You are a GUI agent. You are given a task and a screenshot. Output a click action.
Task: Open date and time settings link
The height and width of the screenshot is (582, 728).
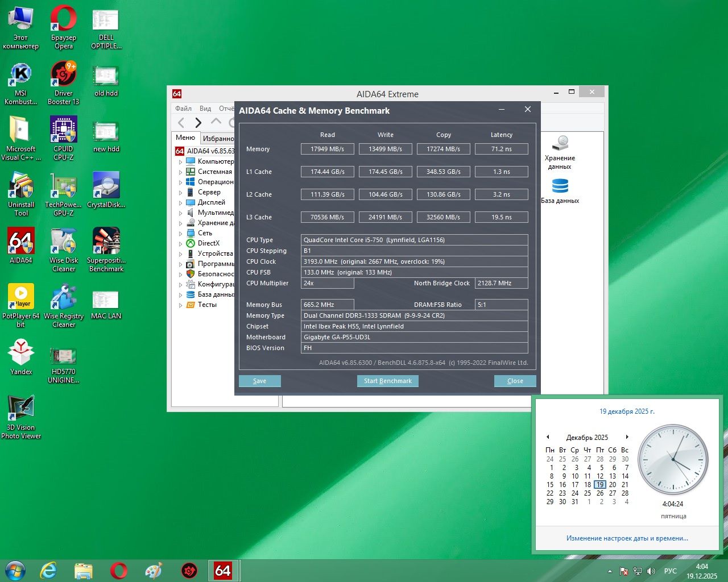pyautogui.click(x=627, y=538)
